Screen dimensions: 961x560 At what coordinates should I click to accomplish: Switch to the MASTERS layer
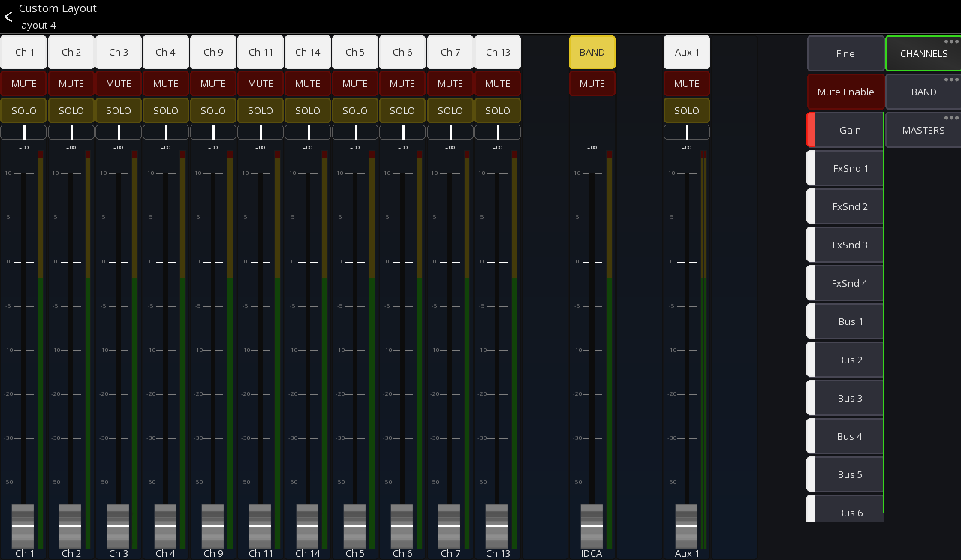pyautogui.click(x=923, y=130)
